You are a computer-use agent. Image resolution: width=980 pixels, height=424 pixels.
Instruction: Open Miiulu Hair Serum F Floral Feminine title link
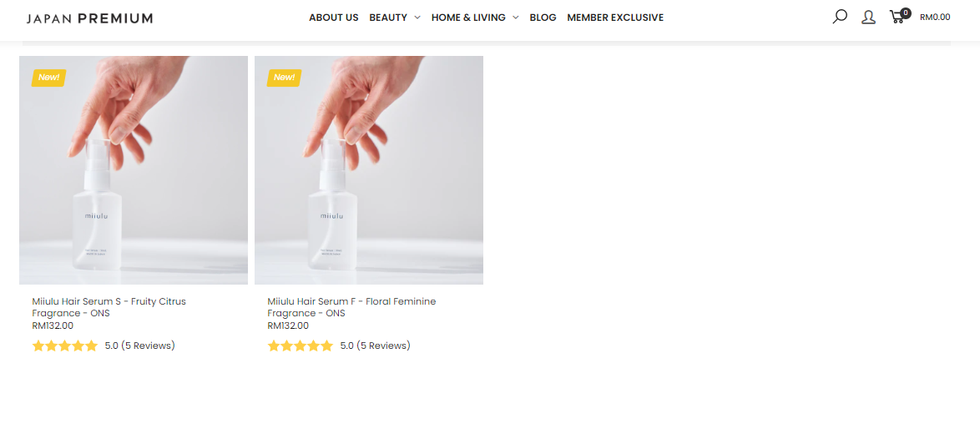point(351,307)
